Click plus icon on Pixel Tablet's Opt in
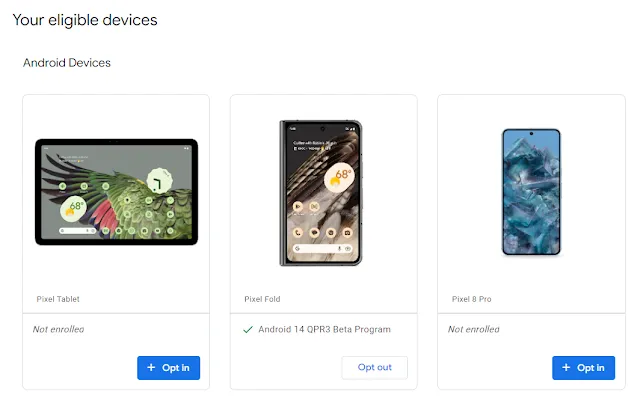 point(151,368)
